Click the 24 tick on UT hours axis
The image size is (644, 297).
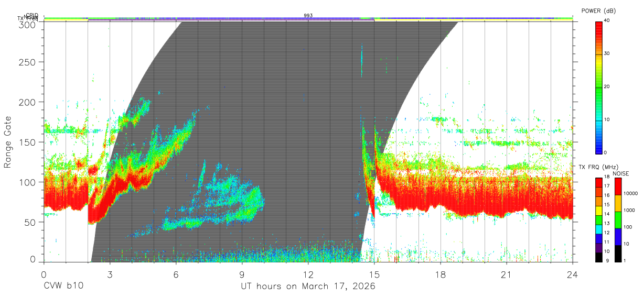573,274
